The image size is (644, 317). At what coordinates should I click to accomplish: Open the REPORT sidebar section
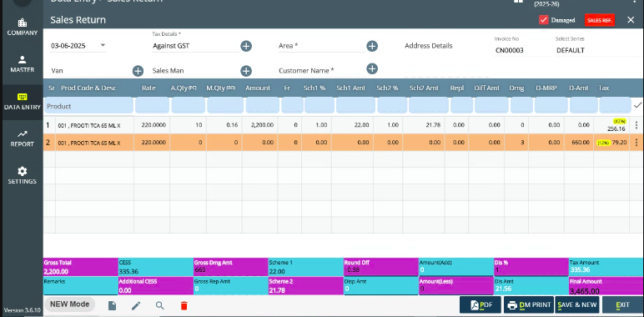tap(23, 138)
